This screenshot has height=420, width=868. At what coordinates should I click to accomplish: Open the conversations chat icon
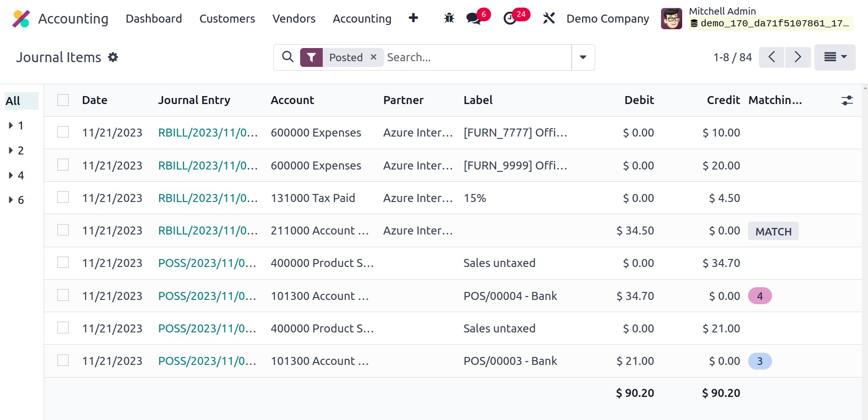(473, 18)
